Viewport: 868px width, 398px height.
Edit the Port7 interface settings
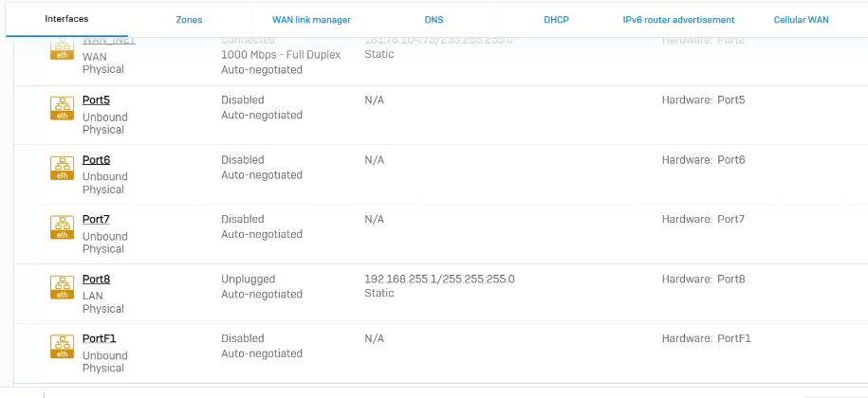click(96, 219)
